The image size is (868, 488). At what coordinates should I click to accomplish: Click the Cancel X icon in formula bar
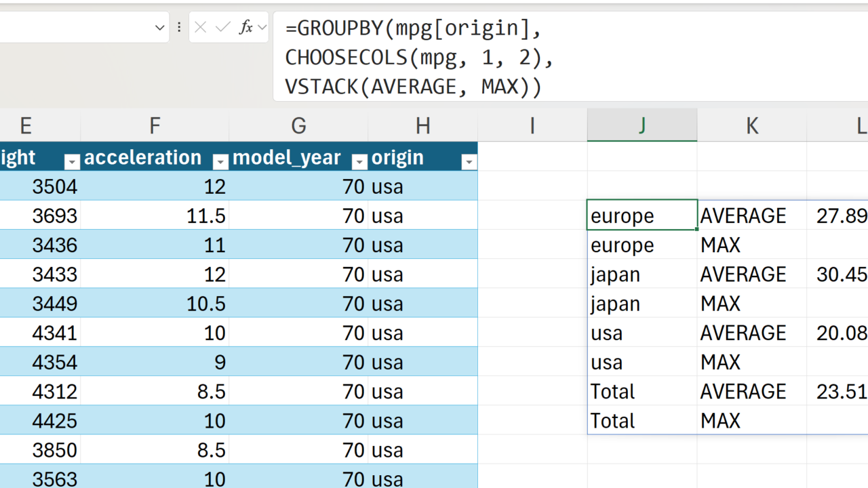[x=200, y=27]
